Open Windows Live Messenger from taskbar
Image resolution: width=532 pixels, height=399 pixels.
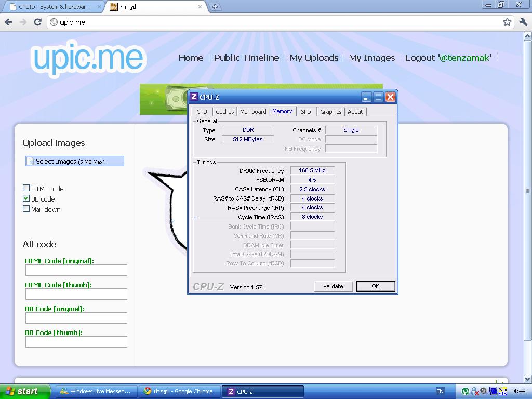pyautogui.click(x=96, y=392)
